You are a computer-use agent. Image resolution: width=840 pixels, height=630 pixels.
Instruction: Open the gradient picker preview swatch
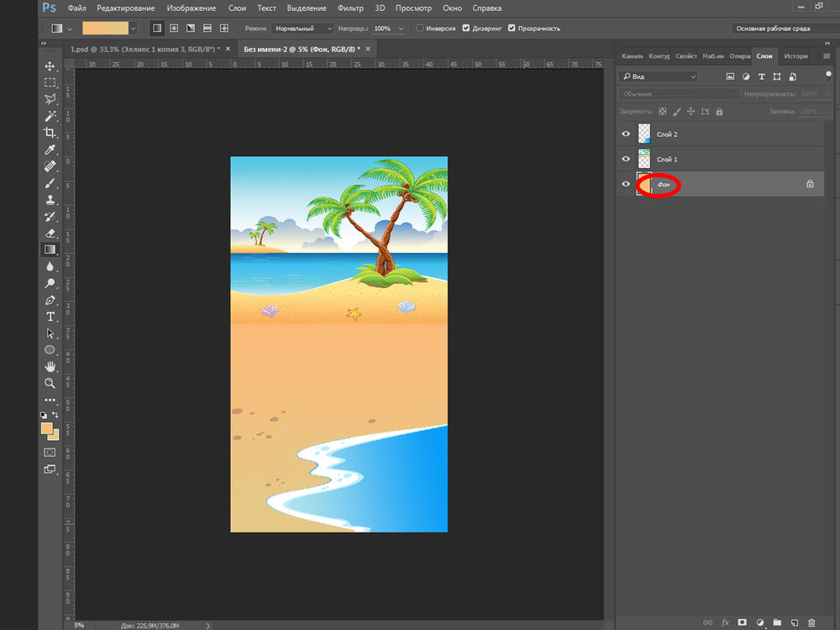105,29
